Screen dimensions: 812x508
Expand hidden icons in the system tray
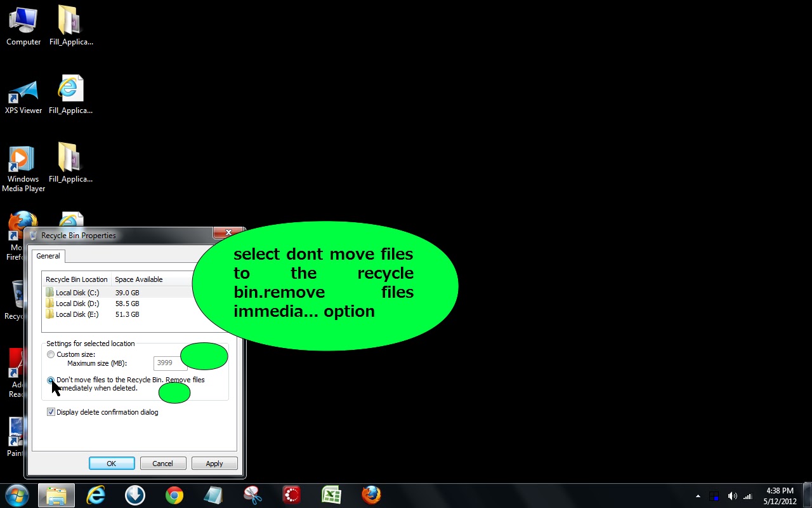click(697, 496)
